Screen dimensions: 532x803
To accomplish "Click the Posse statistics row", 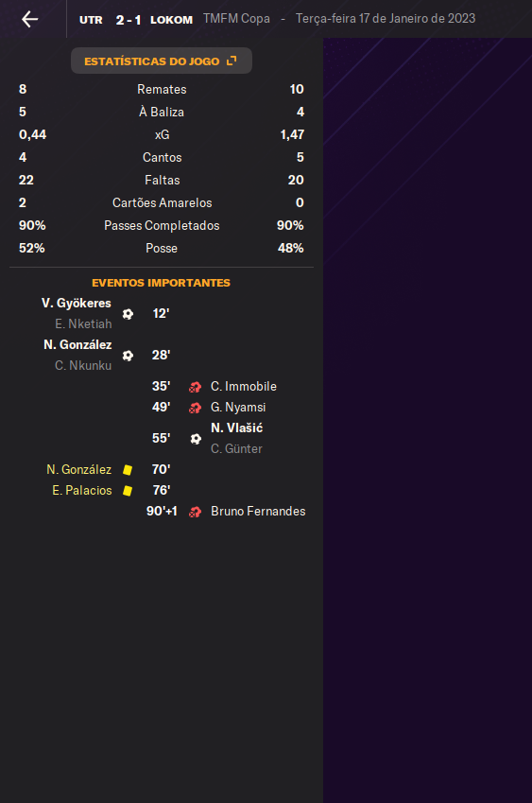I will [x=162, y=249].
